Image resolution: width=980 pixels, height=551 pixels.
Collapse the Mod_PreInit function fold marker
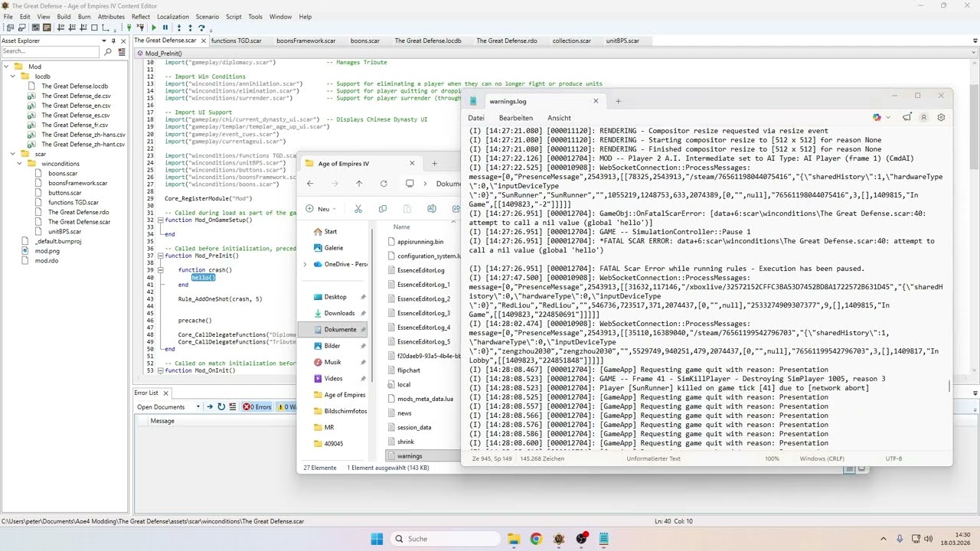161,256
